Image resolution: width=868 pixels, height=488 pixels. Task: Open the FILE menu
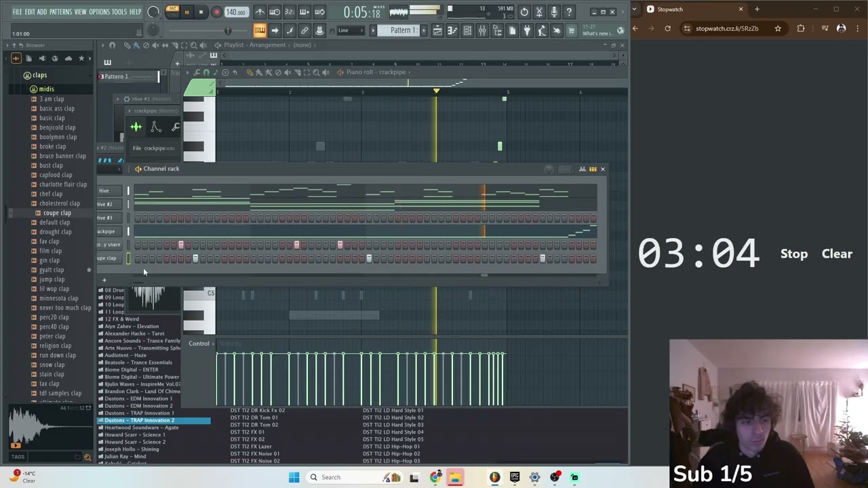click(x=17, y=12)
